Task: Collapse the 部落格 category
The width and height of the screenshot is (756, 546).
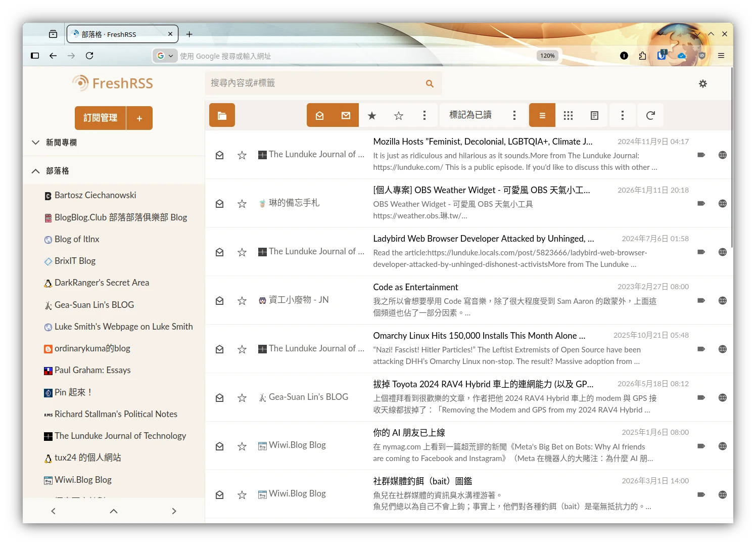Action: pos(35,171)
